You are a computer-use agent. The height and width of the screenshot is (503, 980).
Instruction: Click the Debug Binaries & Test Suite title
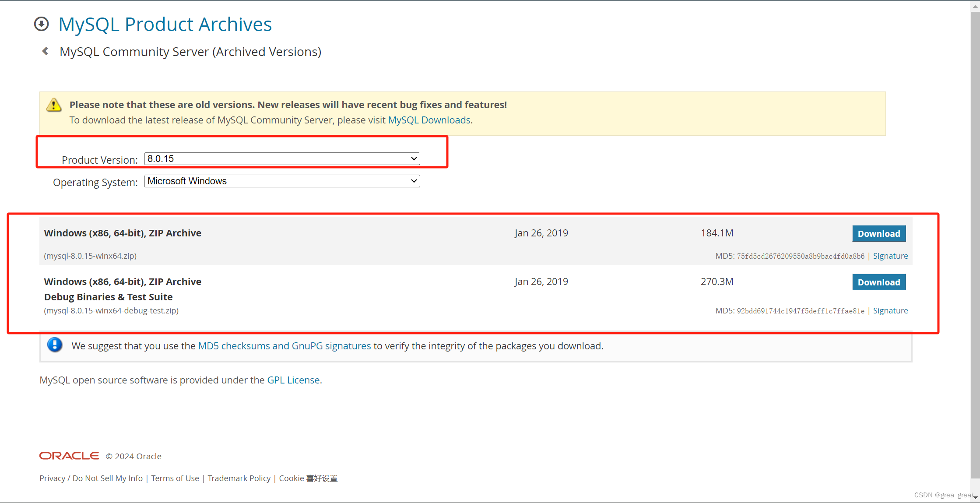[108, 297]
